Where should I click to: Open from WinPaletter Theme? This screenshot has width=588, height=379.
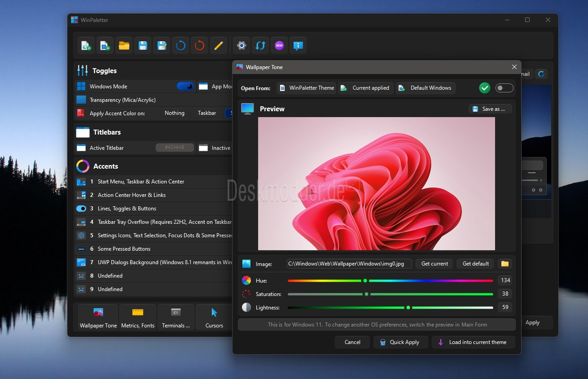click(x=307, y=88)
